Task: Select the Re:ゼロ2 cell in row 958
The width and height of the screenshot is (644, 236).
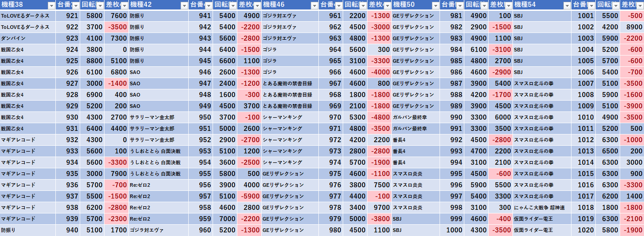Action: [158, 208]
